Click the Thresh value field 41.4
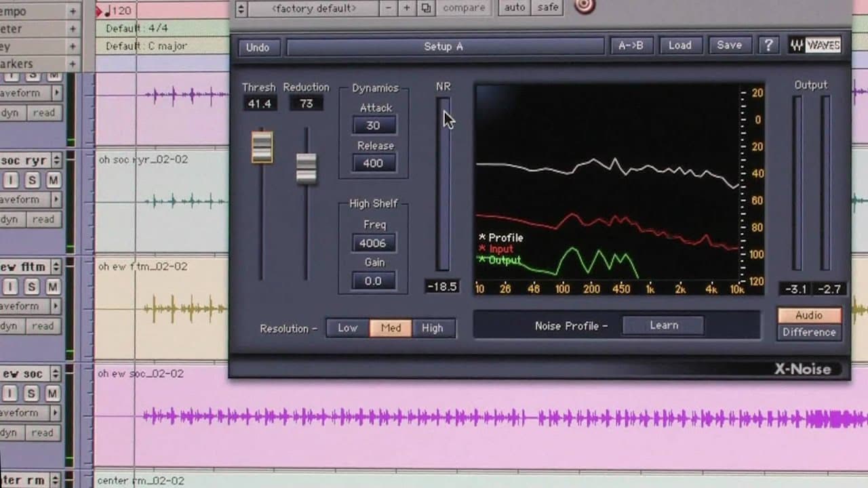Screen dimensions: 868x488 click(x=259, y=104)
